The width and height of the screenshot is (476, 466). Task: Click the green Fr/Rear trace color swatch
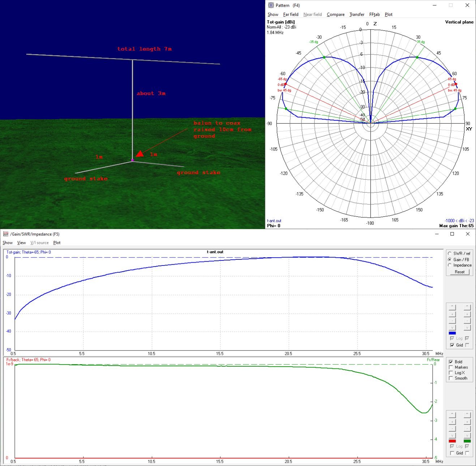click(x=467, y=441)
